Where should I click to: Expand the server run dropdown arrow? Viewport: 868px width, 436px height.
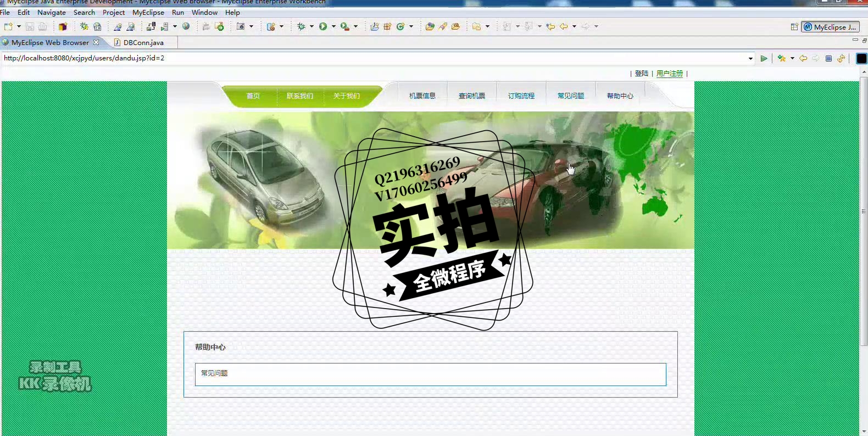tap(175, 26)
